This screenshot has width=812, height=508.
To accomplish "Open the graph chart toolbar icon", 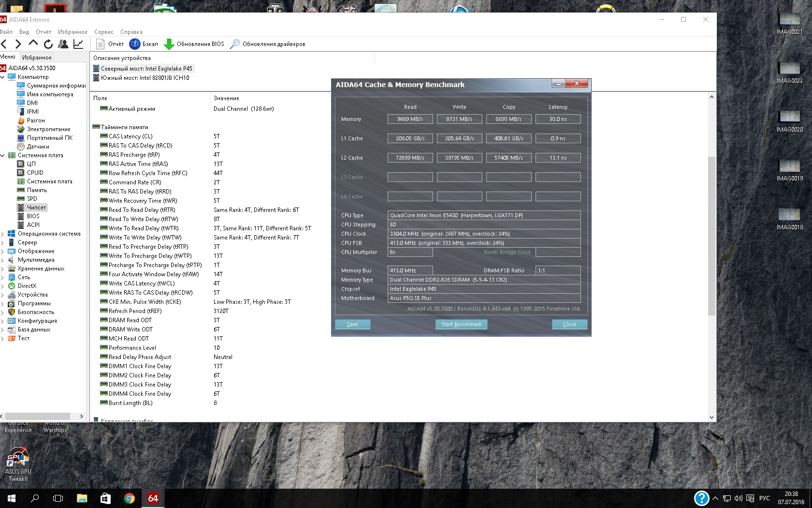I will point(78,44).
